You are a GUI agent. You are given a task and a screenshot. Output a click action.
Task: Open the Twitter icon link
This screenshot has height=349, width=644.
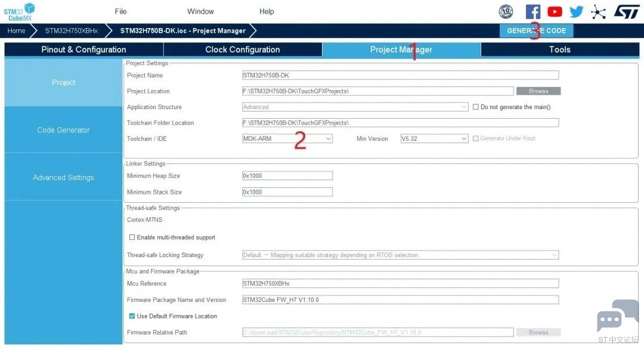pyautogui.click(x=576, y=11)
